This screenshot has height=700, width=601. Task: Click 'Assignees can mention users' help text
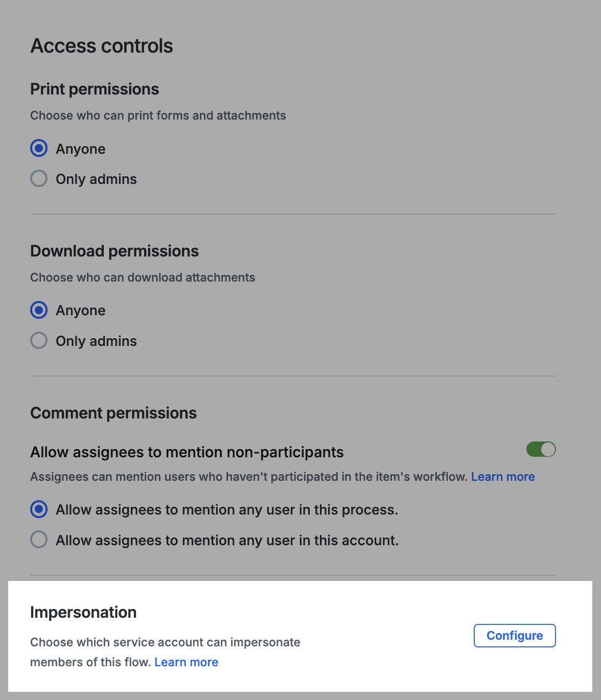[249, 477]
